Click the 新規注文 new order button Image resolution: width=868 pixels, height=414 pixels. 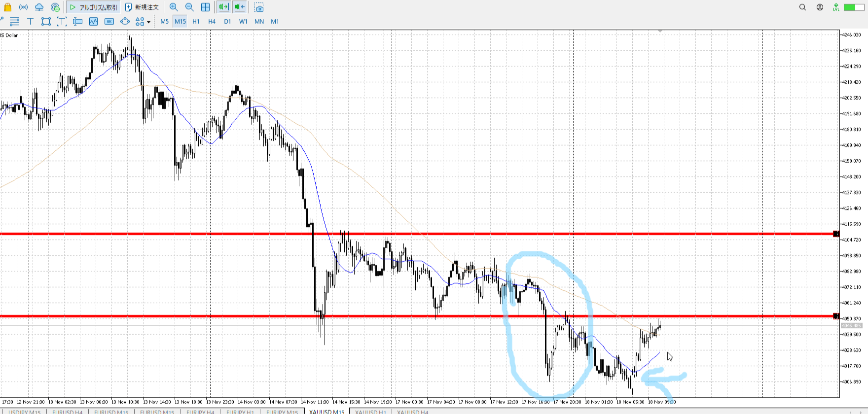click(142, 7)
